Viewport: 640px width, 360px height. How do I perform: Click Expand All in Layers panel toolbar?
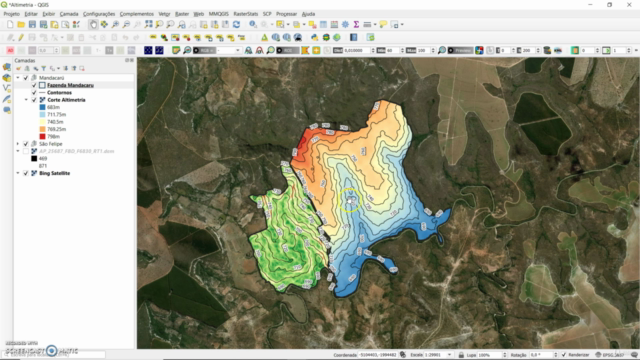66,69
